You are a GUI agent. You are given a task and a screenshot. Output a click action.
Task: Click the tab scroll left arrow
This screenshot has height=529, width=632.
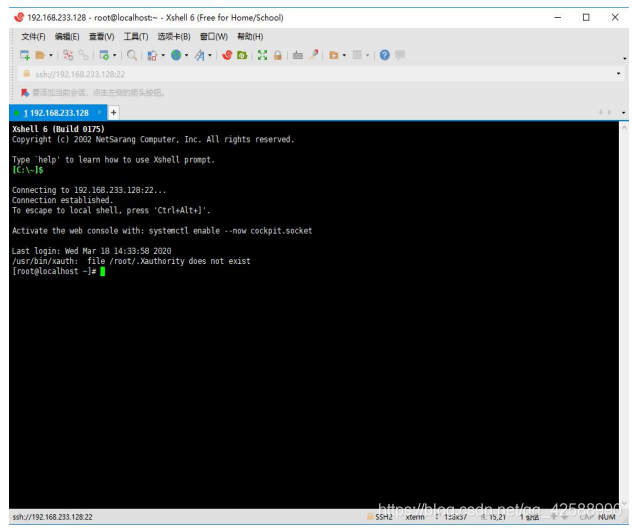click(x=601, y=112)
